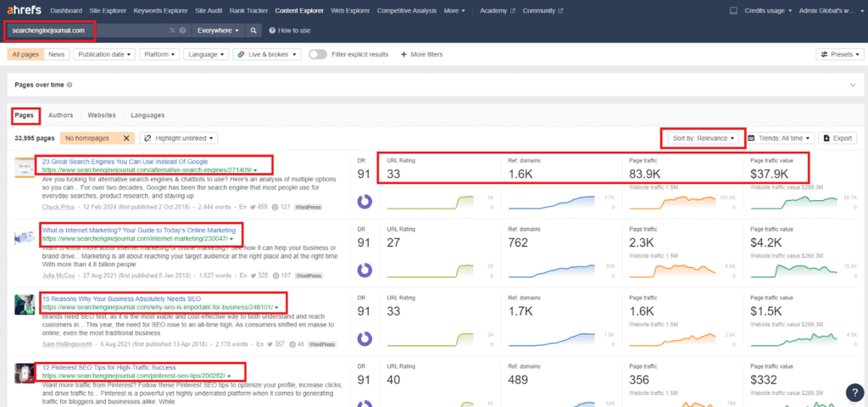
Task: Click the More filters button
Action: click(x=421, y=54)
